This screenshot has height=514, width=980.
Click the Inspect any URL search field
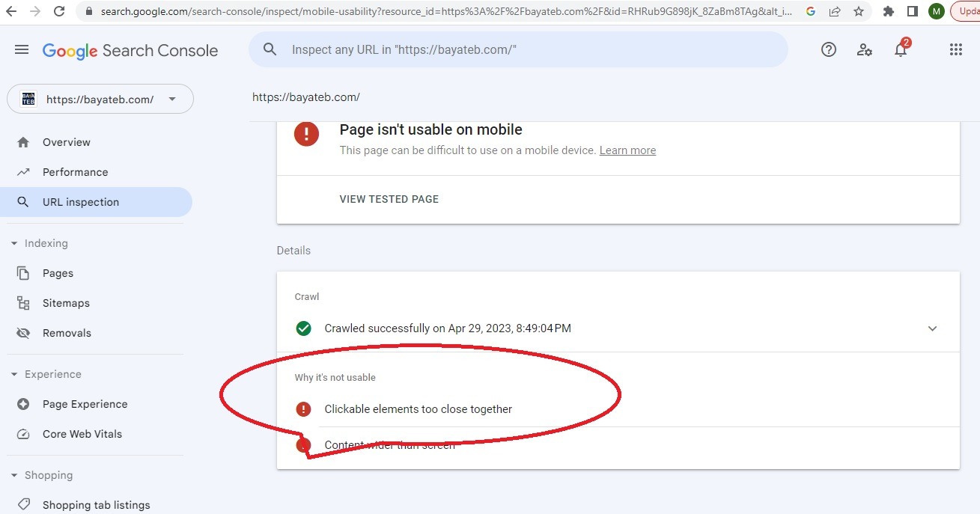coord(524,50)
